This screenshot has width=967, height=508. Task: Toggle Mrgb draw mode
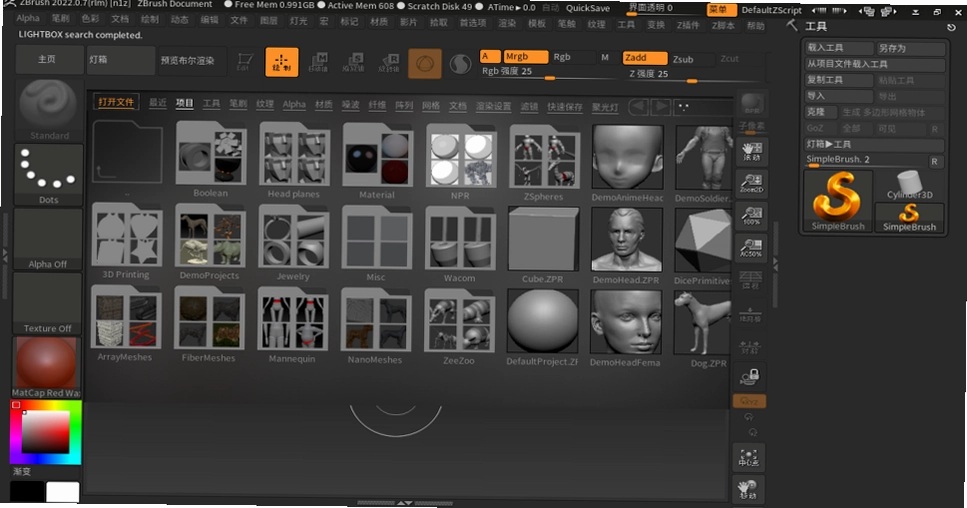coord(525,57)
